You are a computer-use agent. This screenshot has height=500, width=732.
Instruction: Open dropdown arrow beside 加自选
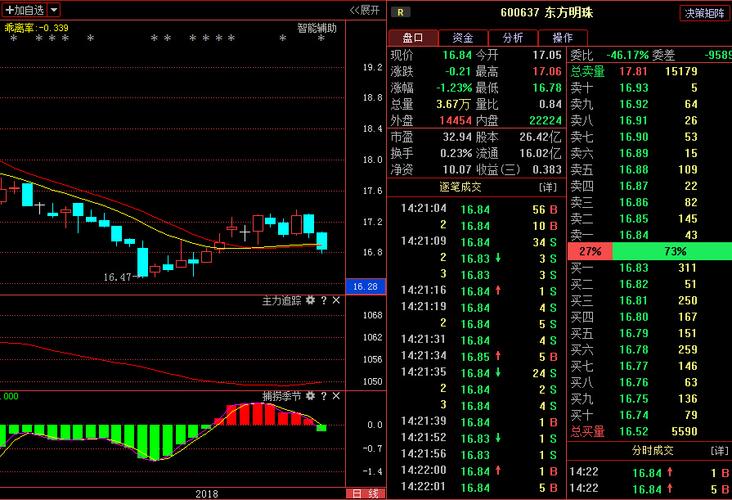[x=54, y=10]
